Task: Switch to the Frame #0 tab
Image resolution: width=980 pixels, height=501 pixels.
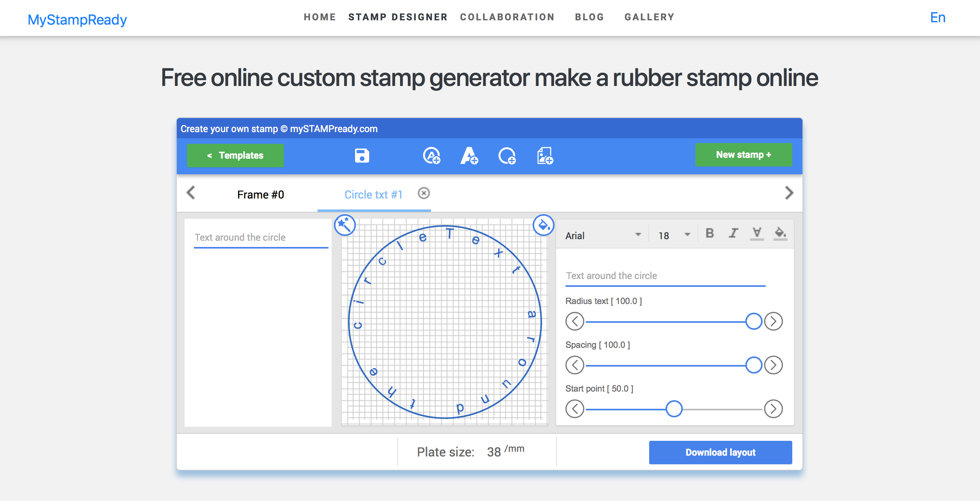Action: coord(260,195)
